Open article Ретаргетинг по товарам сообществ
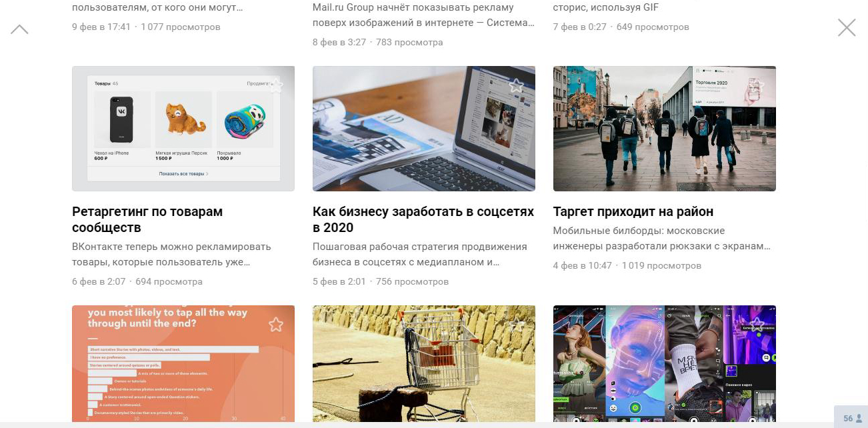The width and height of the screenshot is (868, 428). coord(147,219)
